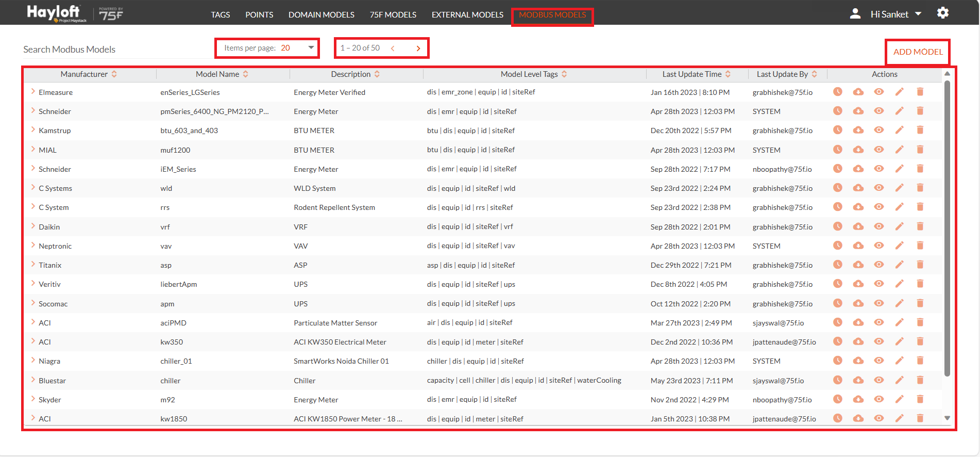This screenshot has width=980, height=457.
Task: Delete the MIAL muf1200 model
Action: click(920, 150)
